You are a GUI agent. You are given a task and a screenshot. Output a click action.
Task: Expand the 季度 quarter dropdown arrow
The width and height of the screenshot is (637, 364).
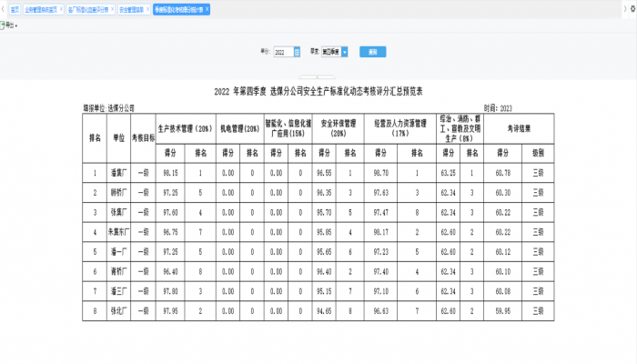click(343, 52)
